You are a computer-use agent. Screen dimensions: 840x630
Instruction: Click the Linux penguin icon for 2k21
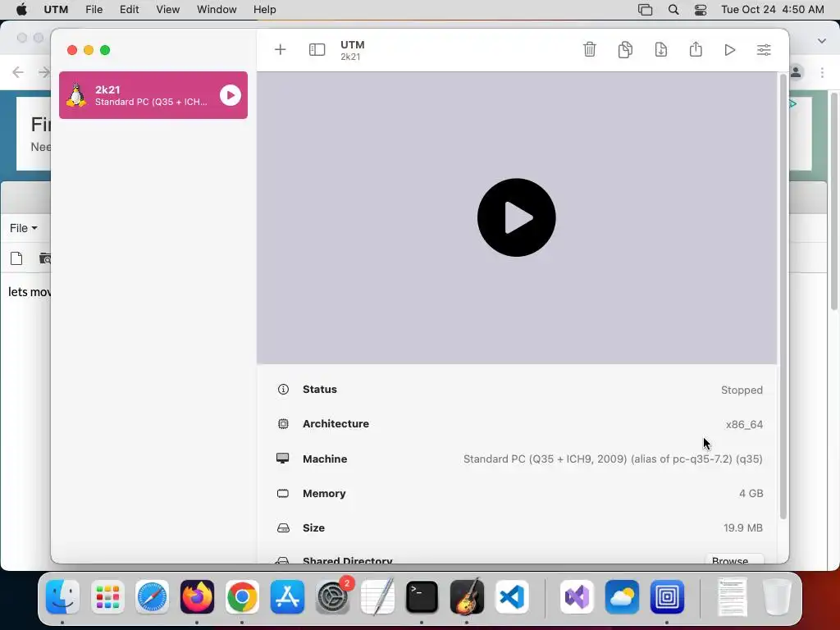point(76,95)
